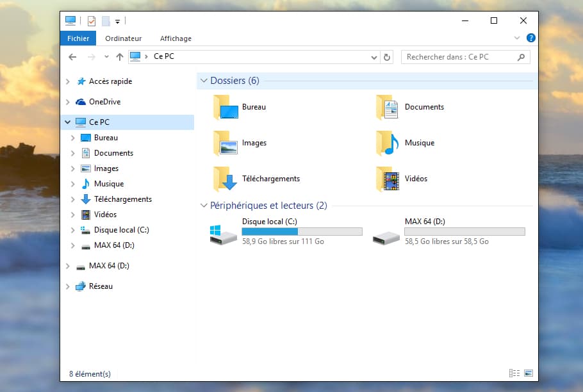Click the help question mark icon
583x392 pixels.
pos(530,38)
